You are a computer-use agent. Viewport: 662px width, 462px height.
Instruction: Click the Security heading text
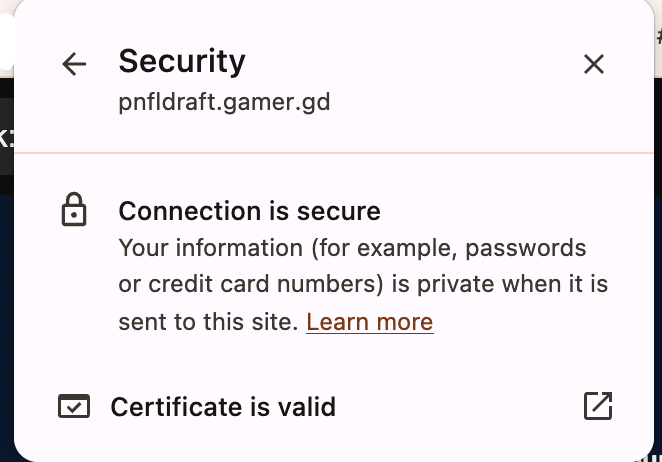181,61
